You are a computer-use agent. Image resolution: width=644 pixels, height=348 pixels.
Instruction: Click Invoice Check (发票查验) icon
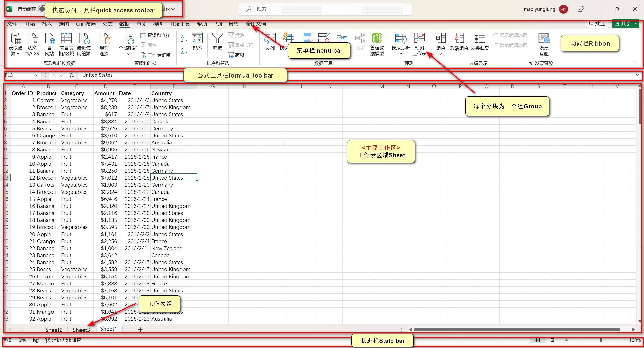[x=544, y=38]
